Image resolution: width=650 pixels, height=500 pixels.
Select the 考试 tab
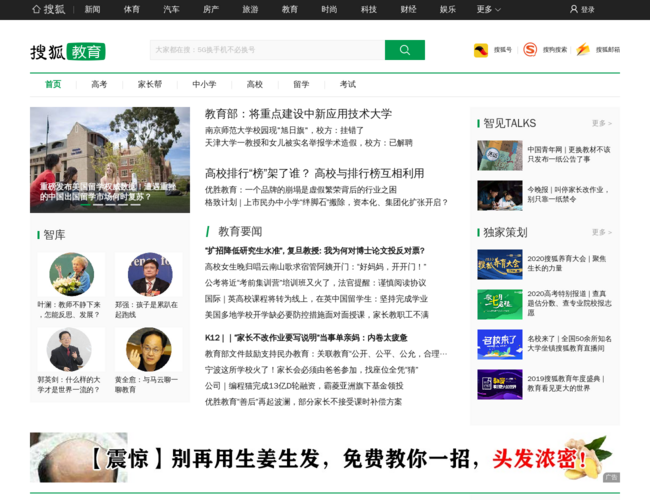click(x=348, y=84)
